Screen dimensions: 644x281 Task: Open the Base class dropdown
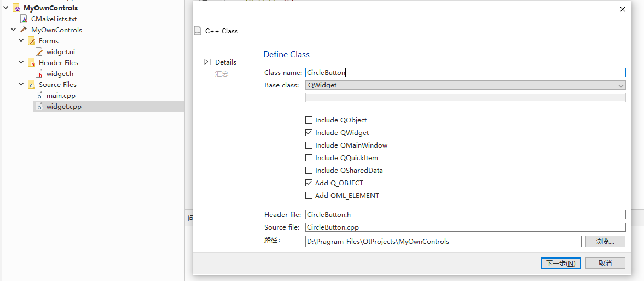point(465,85)
